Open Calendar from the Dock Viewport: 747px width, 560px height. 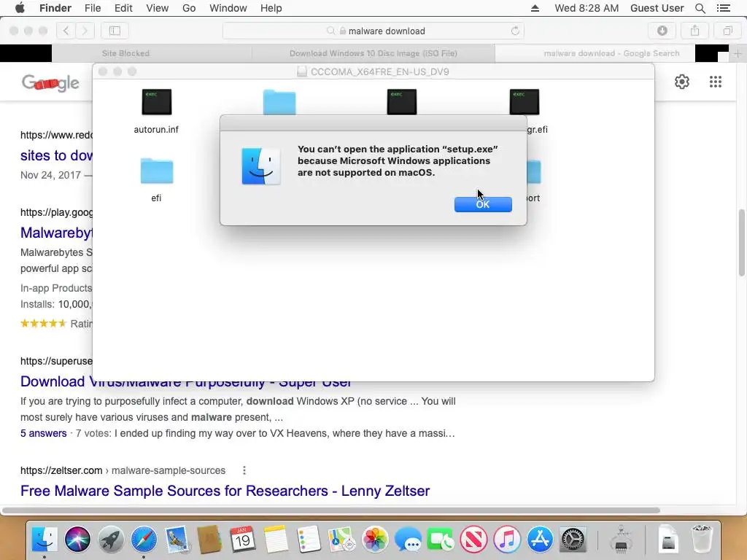(x=242, y=540)
